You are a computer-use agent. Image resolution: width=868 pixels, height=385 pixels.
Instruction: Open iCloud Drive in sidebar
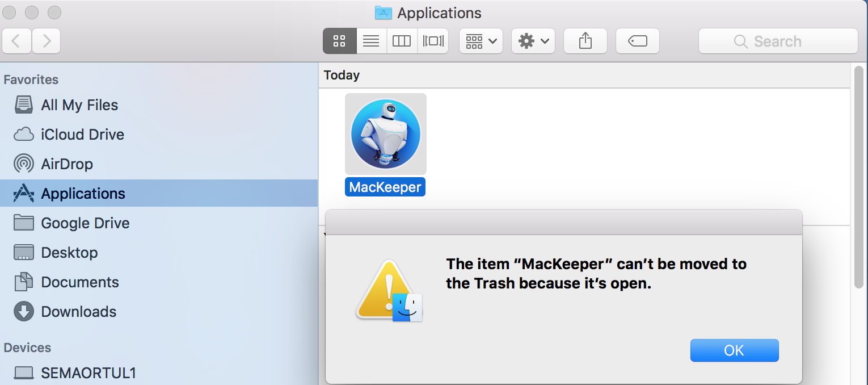[159, 135]
